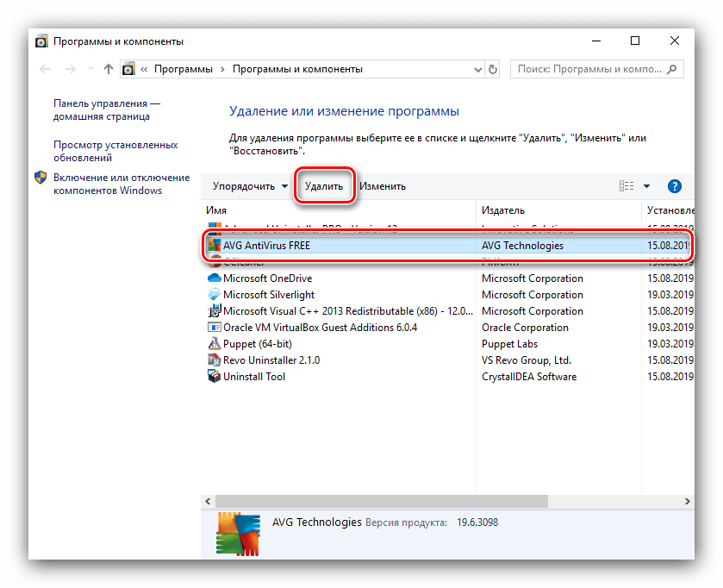Click the Oracle VirtualBox Guest Additions icon
This screenshot has width=723, height=588.
tap(215, 328)
